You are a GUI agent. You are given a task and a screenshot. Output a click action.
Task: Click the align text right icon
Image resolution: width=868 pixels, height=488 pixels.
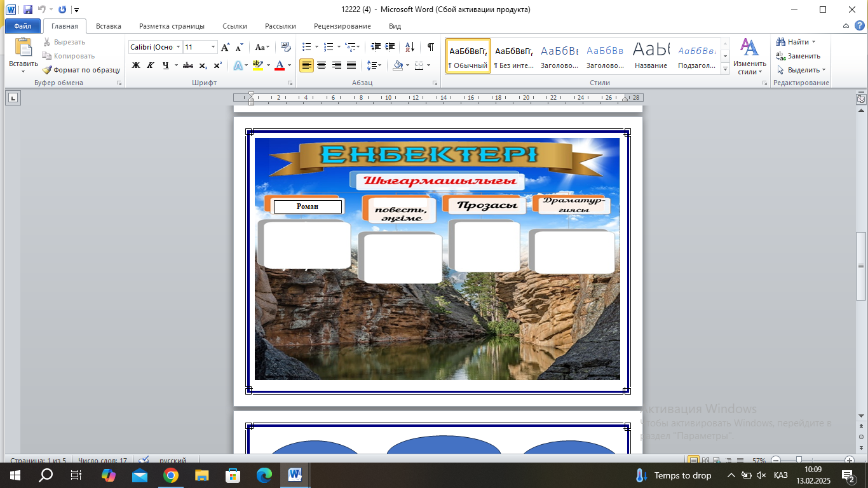pyautogui.click(x=337, y=65)
